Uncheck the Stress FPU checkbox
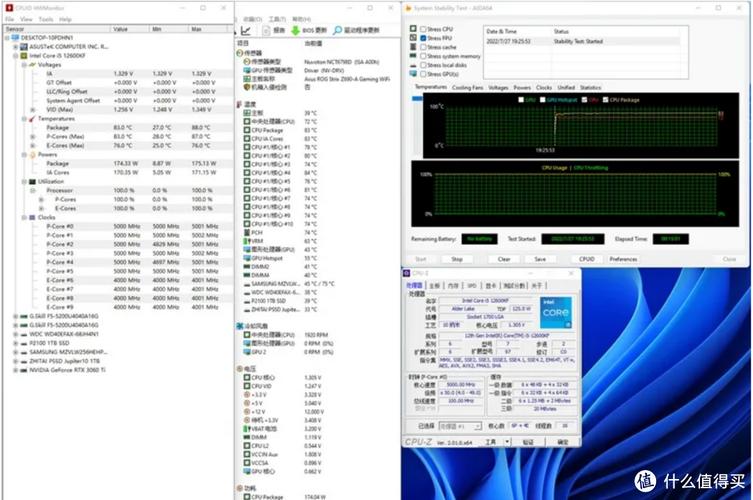The image size is (753, 500). point(423,38)
